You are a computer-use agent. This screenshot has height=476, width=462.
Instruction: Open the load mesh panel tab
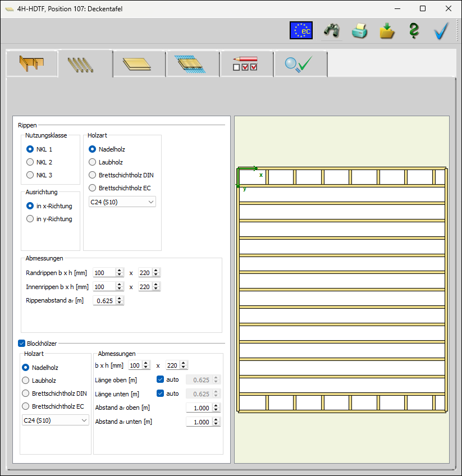point(193,64)
